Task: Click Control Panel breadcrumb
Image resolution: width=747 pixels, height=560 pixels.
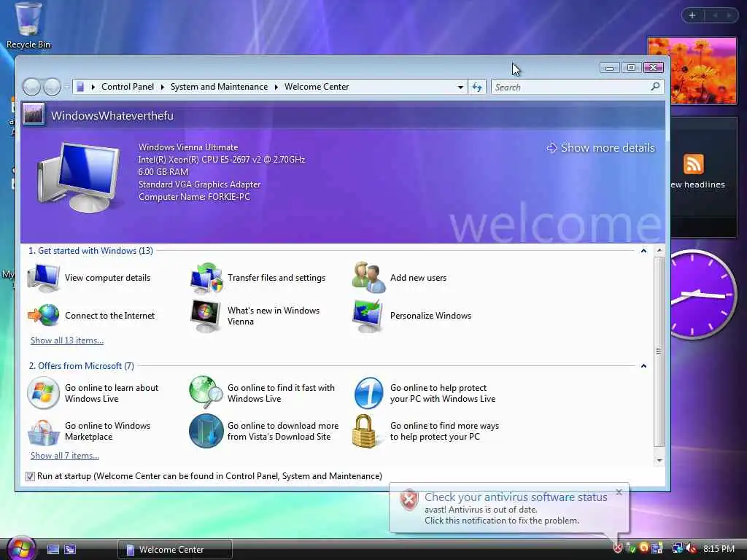Action: pyautogui.click(x=128, y=87)
